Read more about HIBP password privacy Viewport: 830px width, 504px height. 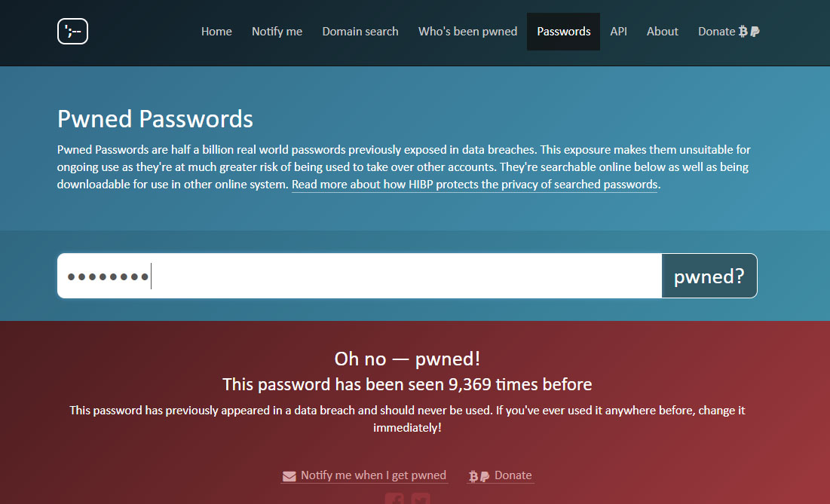475,185
